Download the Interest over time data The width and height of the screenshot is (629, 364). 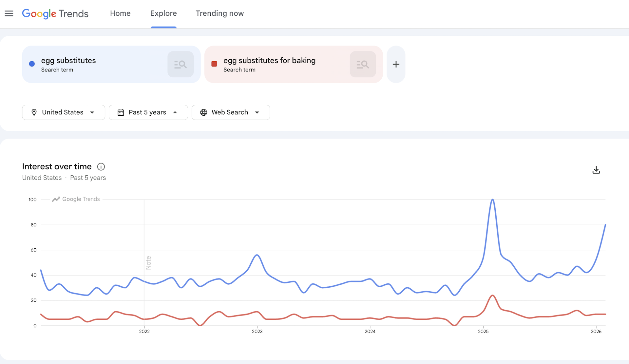[x=596, y=170]
